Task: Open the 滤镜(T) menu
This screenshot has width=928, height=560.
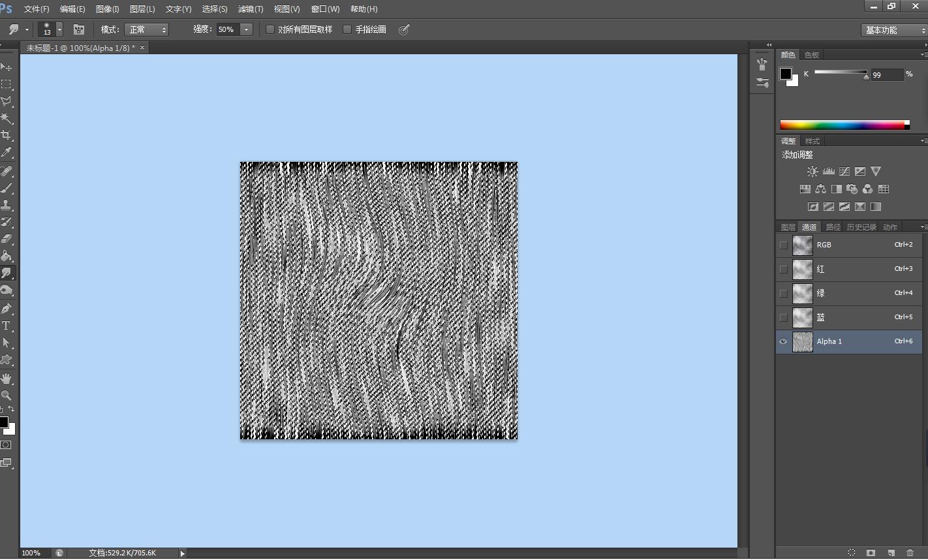Action: click(251, 9)
